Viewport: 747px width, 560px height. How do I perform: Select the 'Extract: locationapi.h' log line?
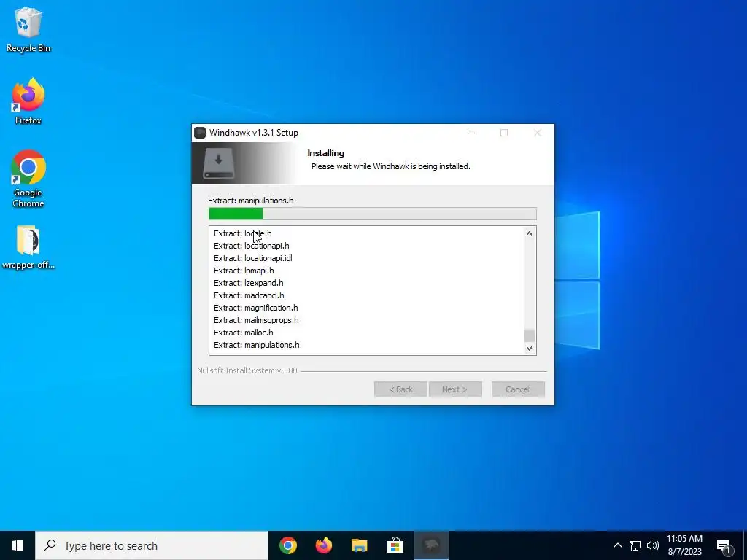point(252,246)
